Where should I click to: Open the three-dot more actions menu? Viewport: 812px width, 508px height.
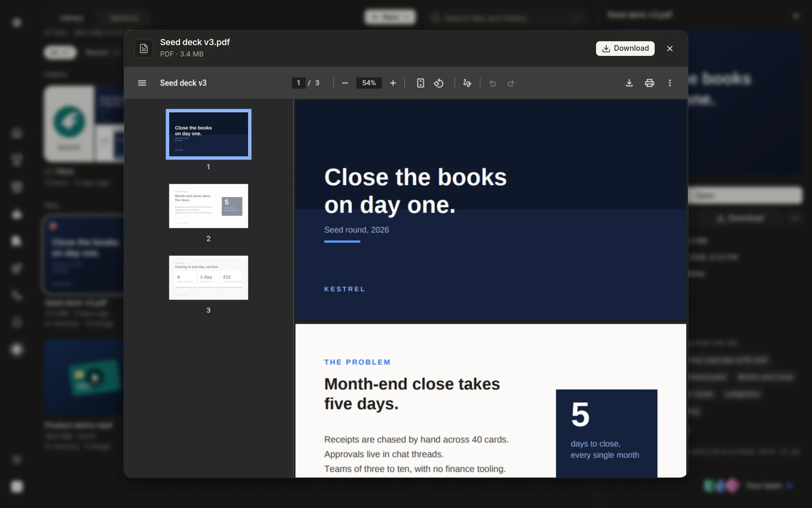click(x=670, y=83)
